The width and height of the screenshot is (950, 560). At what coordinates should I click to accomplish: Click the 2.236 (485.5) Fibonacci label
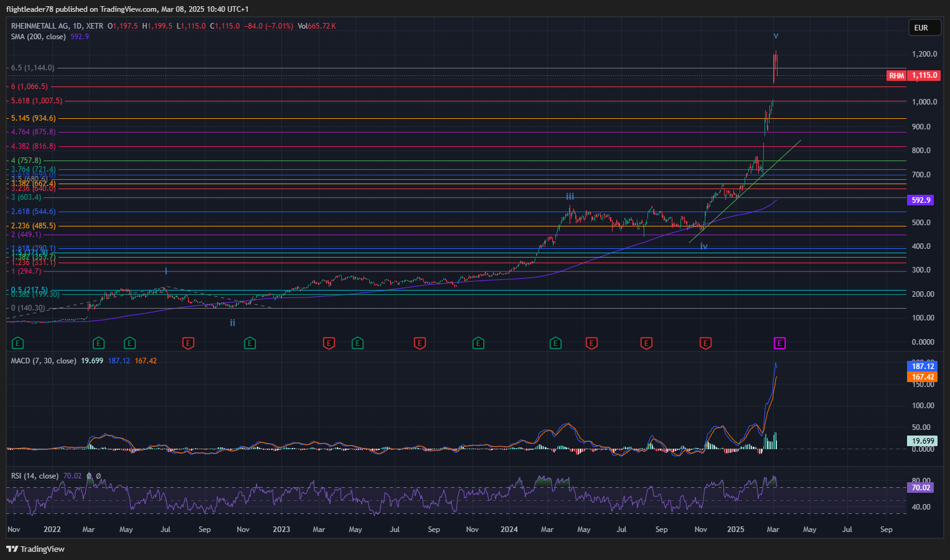point(34,226)
